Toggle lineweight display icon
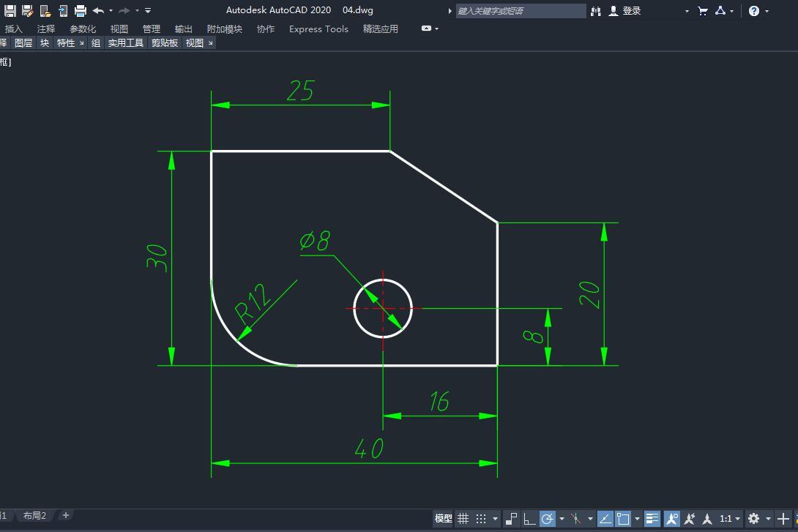 coord(652,518)
